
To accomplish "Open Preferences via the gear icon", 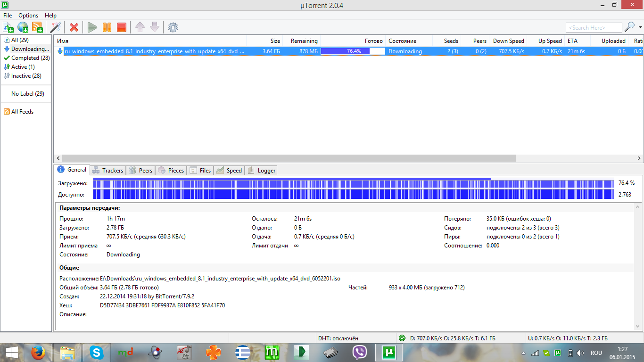I will 173,27.
